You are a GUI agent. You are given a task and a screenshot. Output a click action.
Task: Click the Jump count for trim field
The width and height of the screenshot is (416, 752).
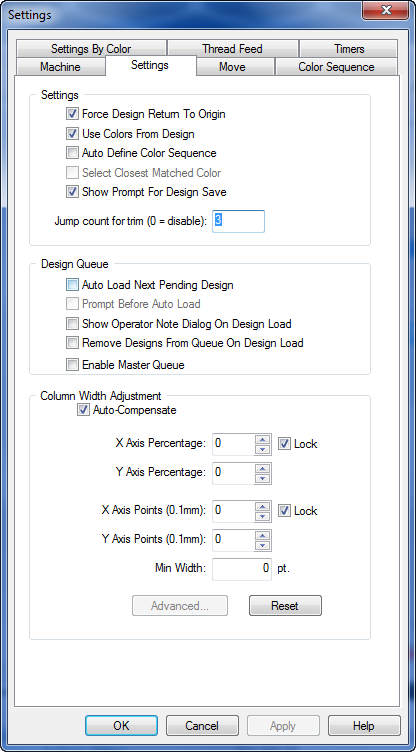pos(238,221)
